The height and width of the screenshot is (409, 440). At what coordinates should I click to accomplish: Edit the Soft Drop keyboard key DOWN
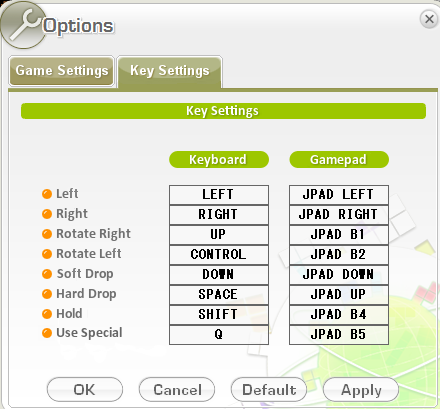[x=219, y=275]
